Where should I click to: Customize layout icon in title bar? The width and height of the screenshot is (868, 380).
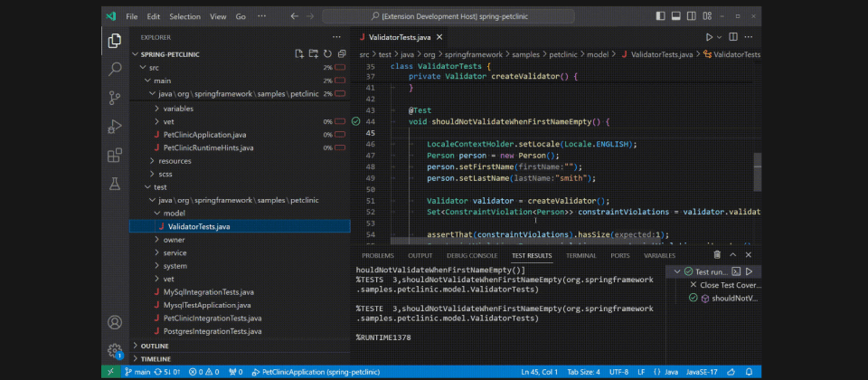tap(707, 16)
